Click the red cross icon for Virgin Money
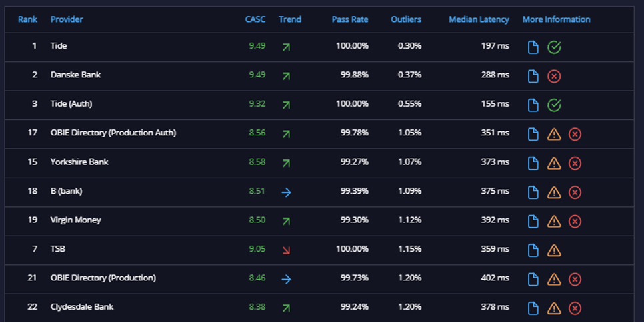 (x=575, y=221)
